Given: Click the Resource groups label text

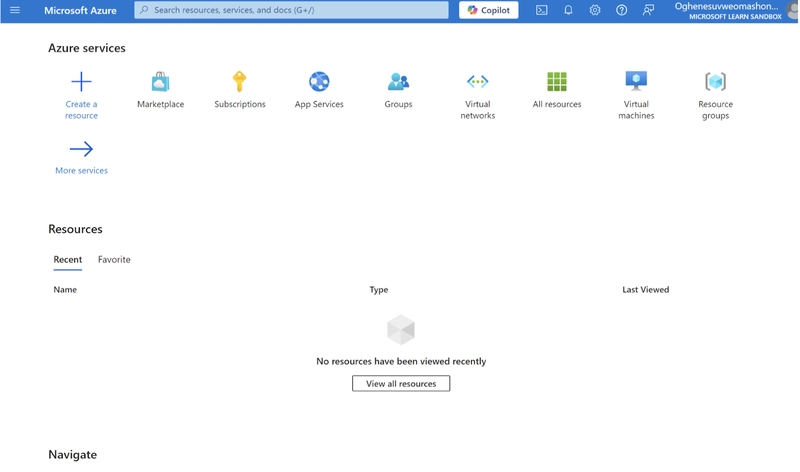Looking at the screenshot, I should 715,110.
